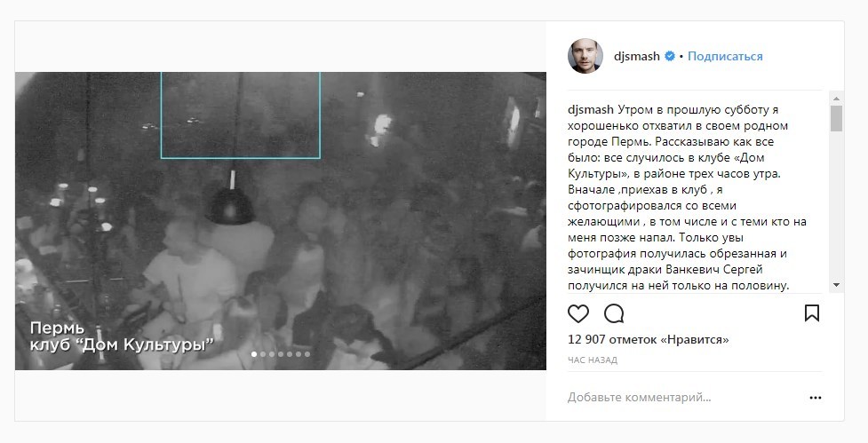
Task: Save the post with the bookmark icon
Action: [811, 313]
